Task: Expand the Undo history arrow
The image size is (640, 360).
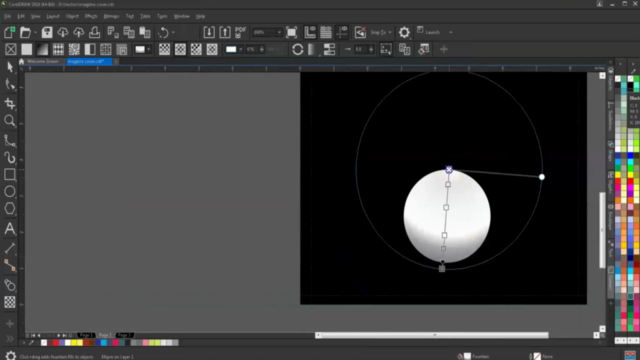Action: click(173, 32)
